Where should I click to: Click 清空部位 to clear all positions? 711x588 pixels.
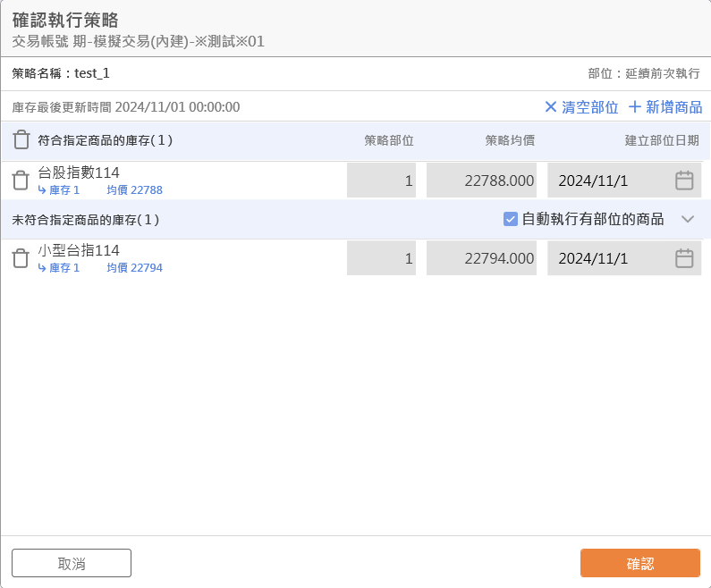[581, 107]
